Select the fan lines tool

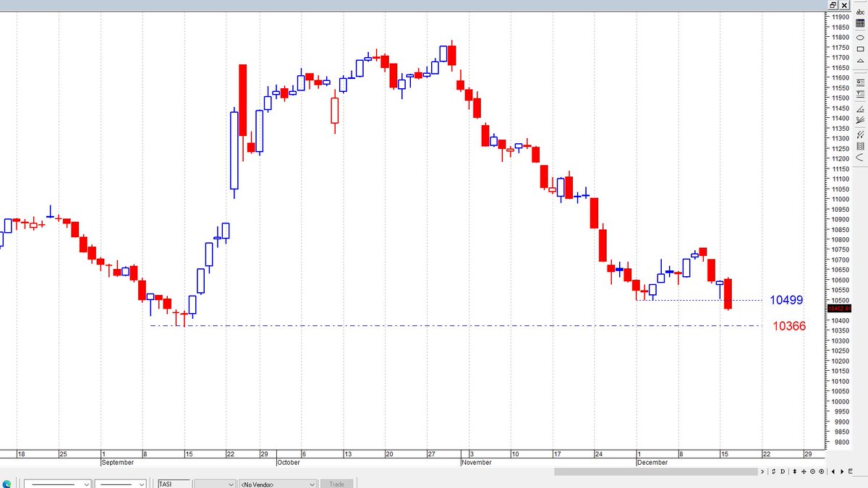coord(860,120)
